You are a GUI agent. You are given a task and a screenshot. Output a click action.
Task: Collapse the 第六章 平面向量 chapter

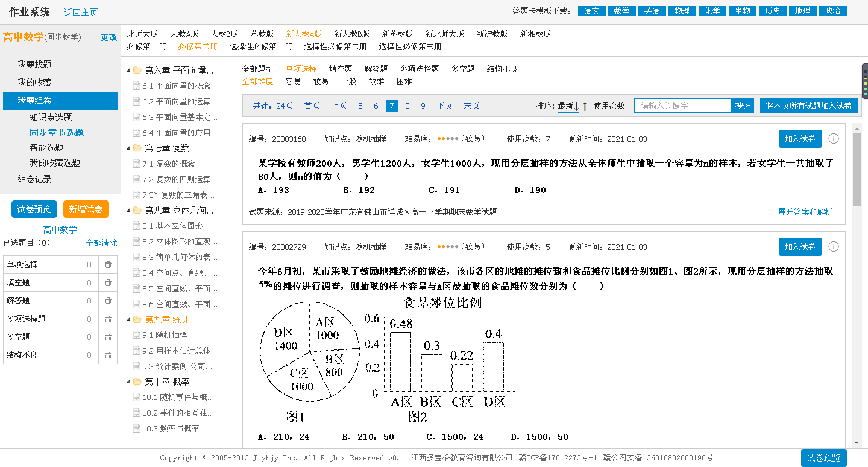[129, 71]
